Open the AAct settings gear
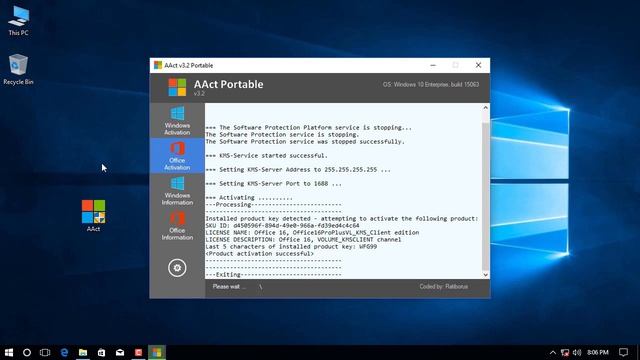The image size is (640, 360). (x=177, y=268)
